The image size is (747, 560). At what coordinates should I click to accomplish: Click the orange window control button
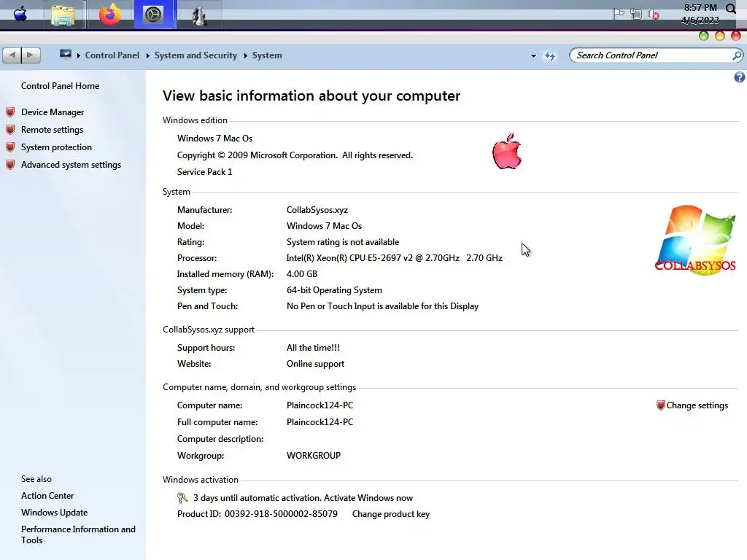click(720, 36)
